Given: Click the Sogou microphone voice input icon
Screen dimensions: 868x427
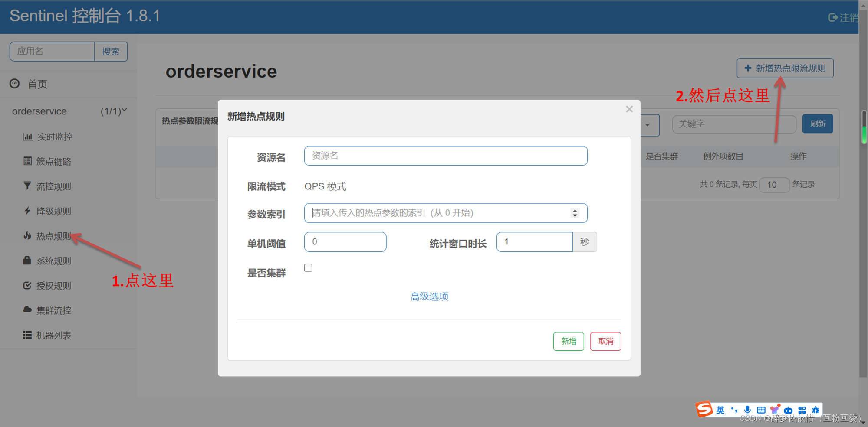Looking at the screenshot, I should click(747, 410).
